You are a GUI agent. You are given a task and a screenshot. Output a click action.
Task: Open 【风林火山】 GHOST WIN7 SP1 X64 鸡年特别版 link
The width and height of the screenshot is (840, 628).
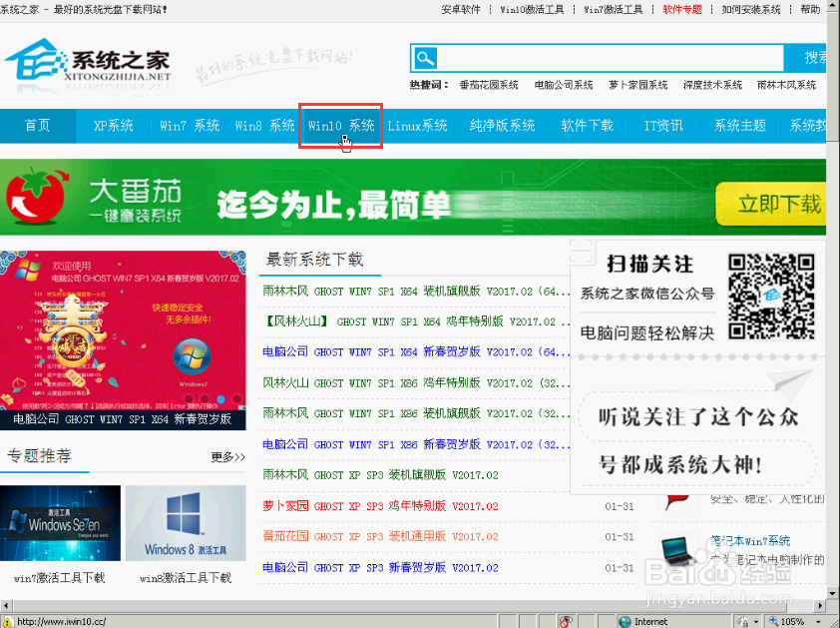coord(416,321)
